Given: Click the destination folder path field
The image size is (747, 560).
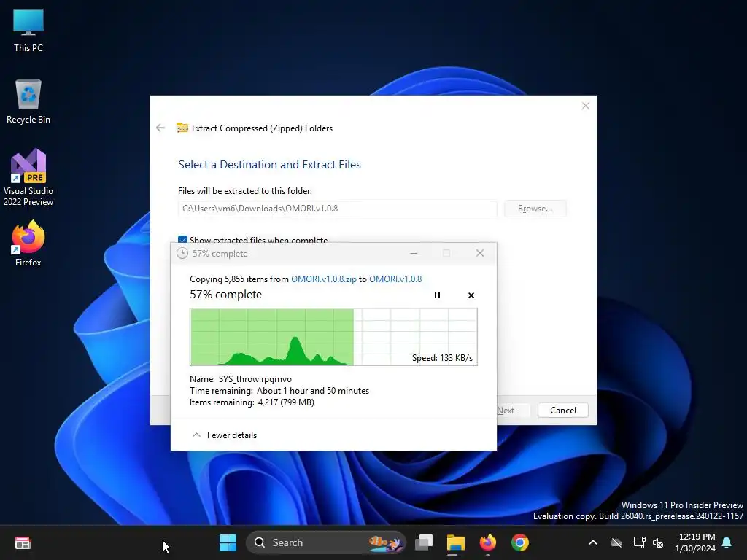Looking at the screenshot, I should point(337,209).
